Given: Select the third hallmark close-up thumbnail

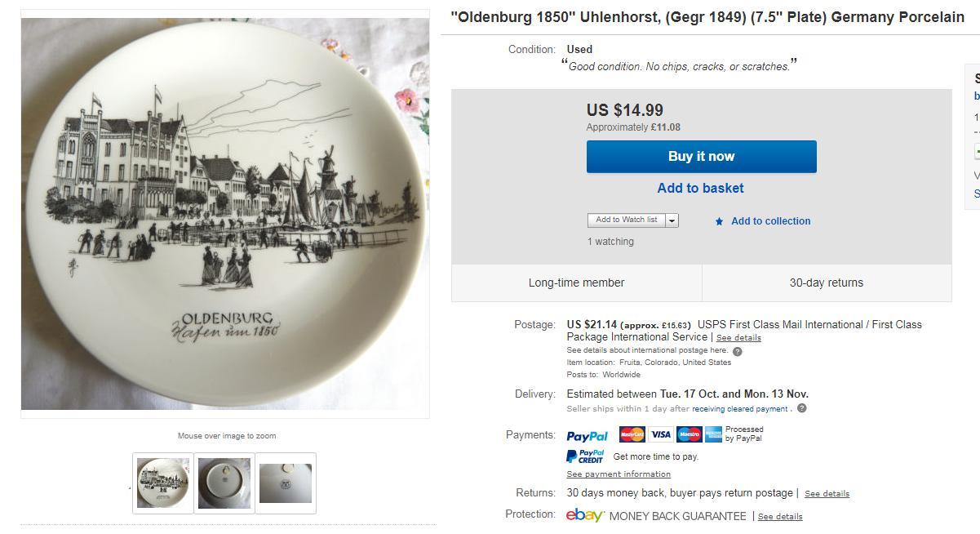Looking at the screenshot, I should click(286, 483).
